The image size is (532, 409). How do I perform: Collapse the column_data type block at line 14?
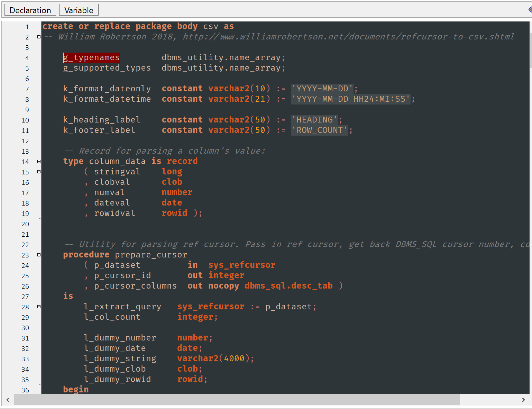coord(39,161)
